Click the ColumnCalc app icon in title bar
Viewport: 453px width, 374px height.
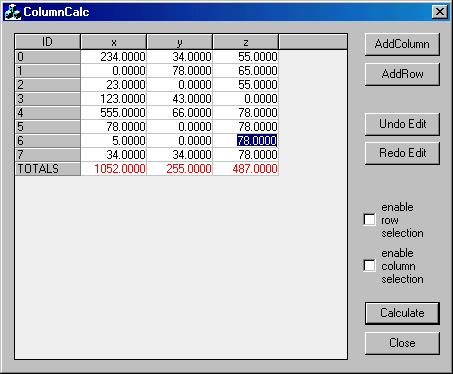(x=12, y=12)
